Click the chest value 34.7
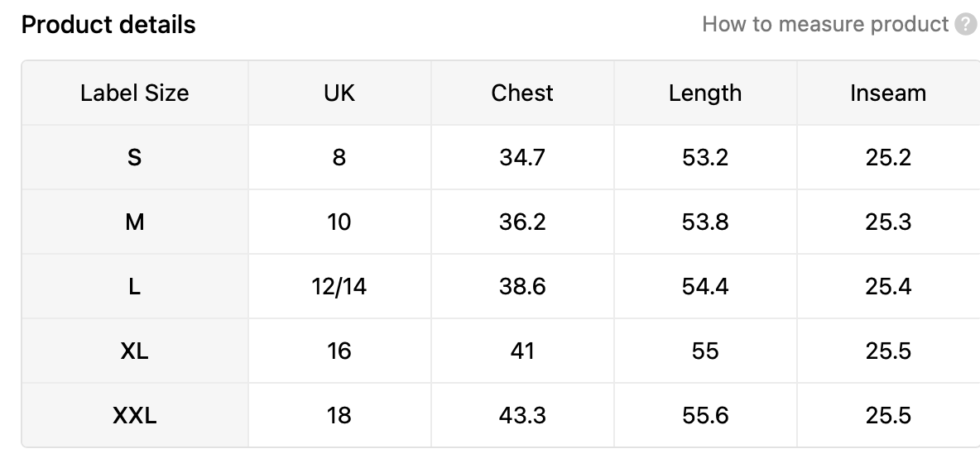This screenshot has height=468, width=980. click(x=522, y=157)
